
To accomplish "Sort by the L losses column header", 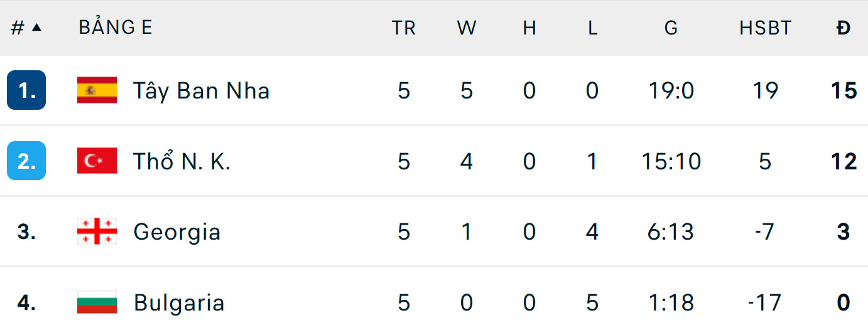I will [592, 28].
